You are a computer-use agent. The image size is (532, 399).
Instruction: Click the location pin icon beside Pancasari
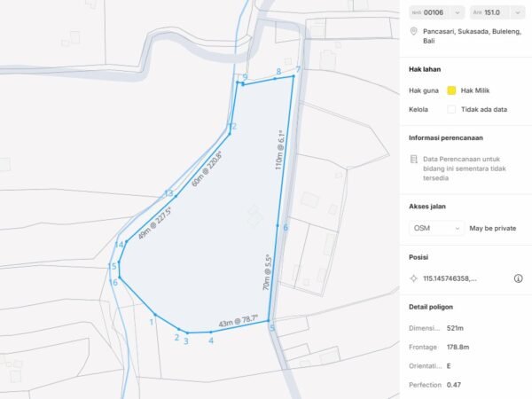[x=413, y=32]
